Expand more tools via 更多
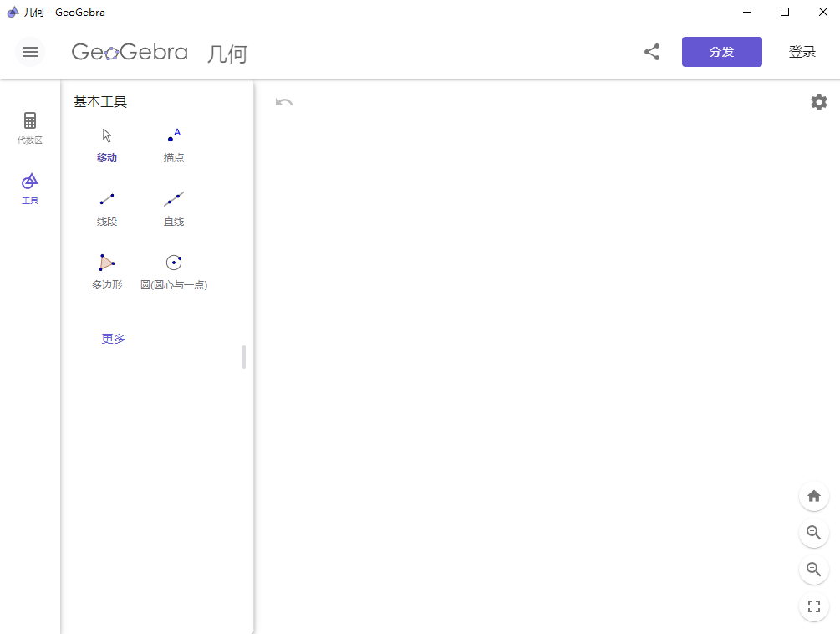The height and width of the screenshot is (634, 840). click(114, 339)
